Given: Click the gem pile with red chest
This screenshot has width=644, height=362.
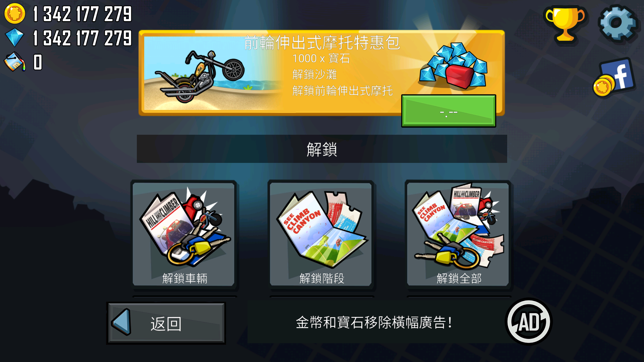Looking at the screenshot, I should coord(453,66).
